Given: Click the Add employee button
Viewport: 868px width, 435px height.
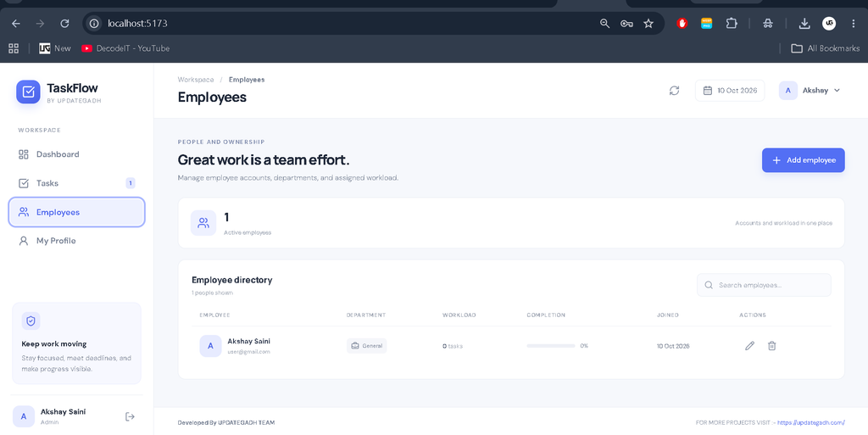Looking at the screenshot, I should point(804,160).
